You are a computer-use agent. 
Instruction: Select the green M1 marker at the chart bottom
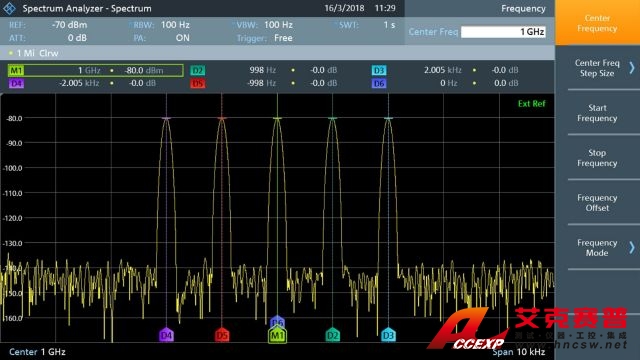(277, 336)
